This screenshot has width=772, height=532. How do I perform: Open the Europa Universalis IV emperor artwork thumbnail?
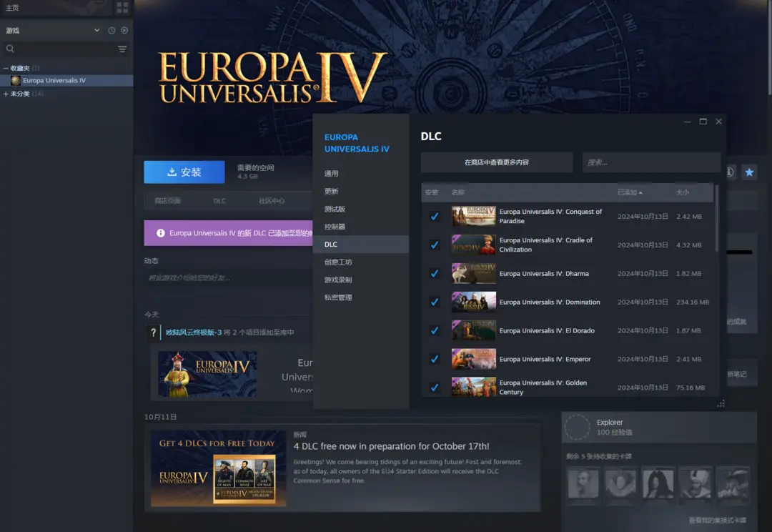(x=207, y=374)
